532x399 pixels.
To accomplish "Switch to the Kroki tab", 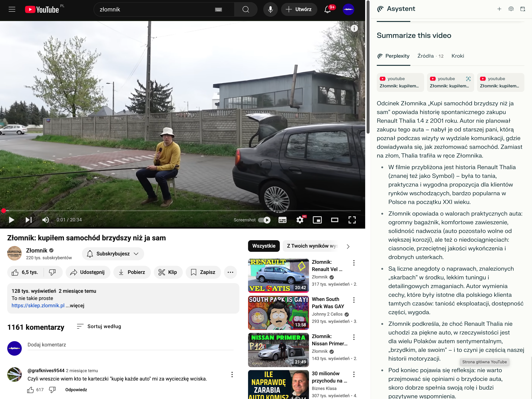I will 458,56.
